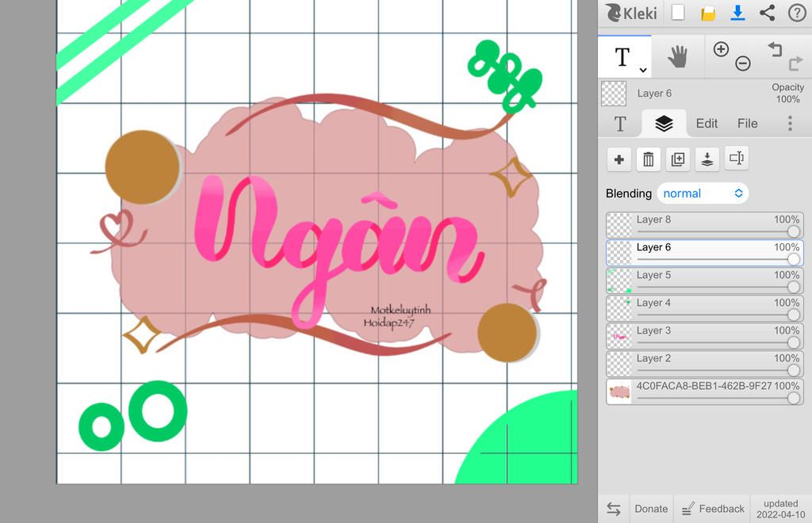Create a new blank image
This screenshot has height=523, width=812.
pos(678,13)
